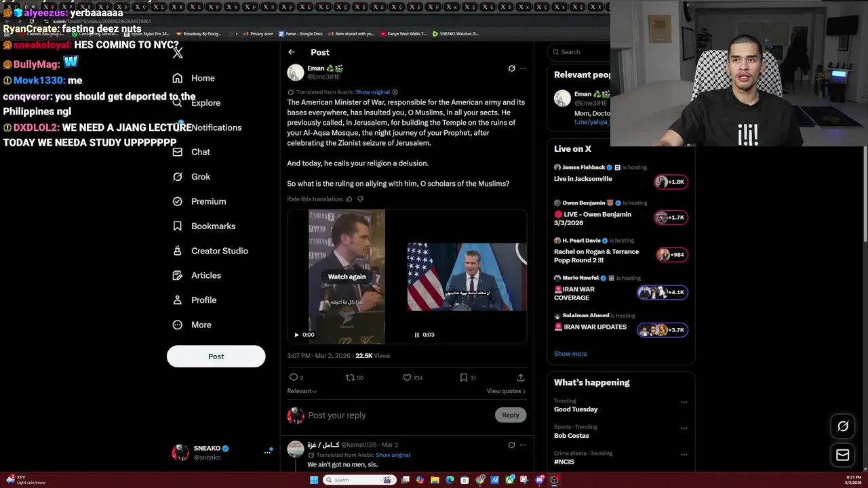Click the Creator Studio icon

(178, 251)
